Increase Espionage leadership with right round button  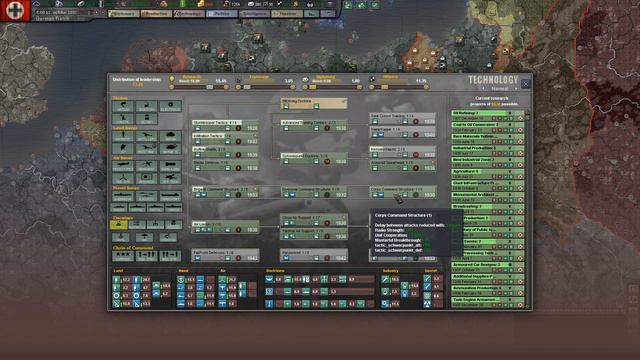pyautogui.click(x=293, y=87)
